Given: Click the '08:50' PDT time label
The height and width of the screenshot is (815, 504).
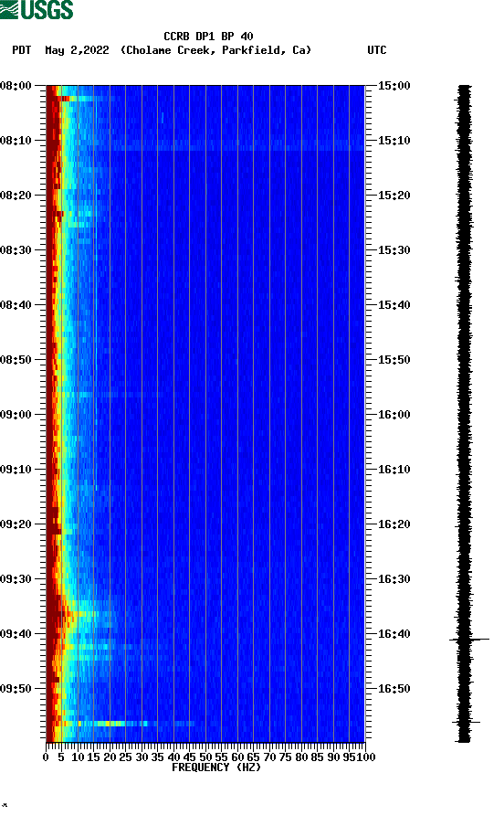Looking at the screenshot, I should 16,360.
